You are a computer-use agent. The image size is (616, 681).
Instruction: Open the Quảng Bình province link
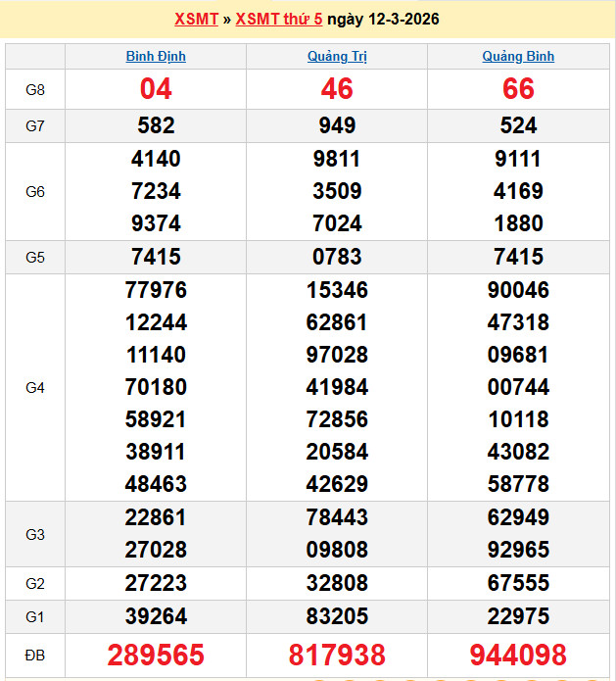click(518, 57)
